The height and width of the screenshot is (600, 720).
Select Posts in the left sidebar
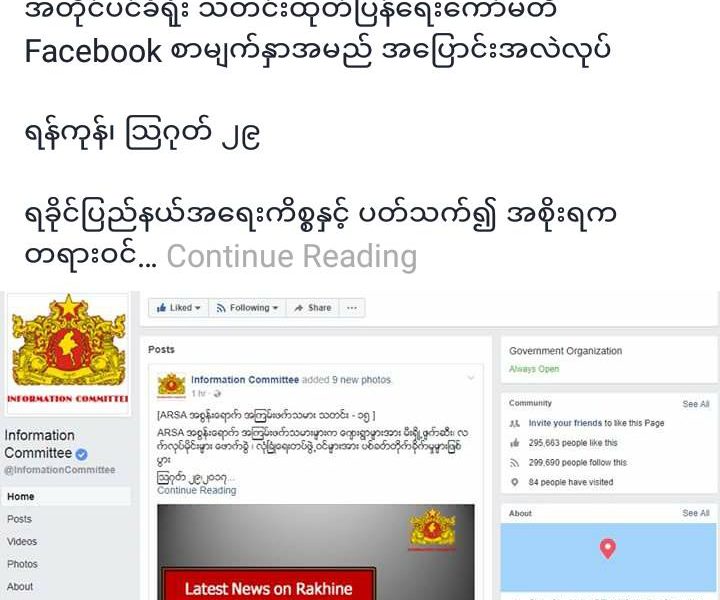pos(19,519)
